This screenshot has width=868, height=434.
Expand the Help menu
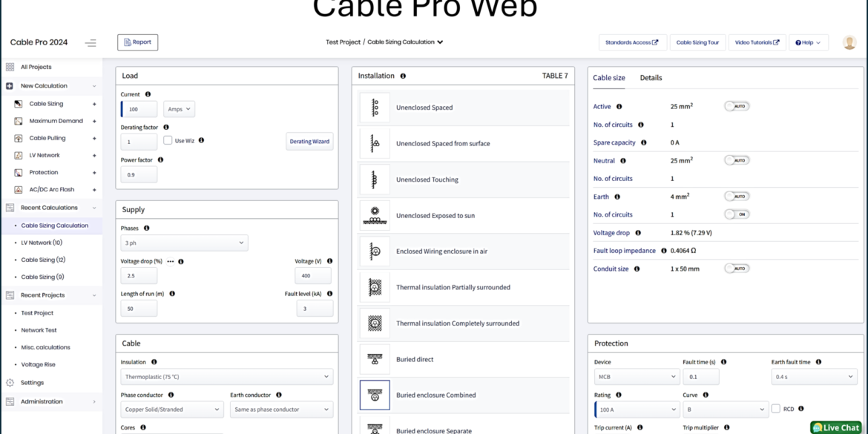click(808, 42)
